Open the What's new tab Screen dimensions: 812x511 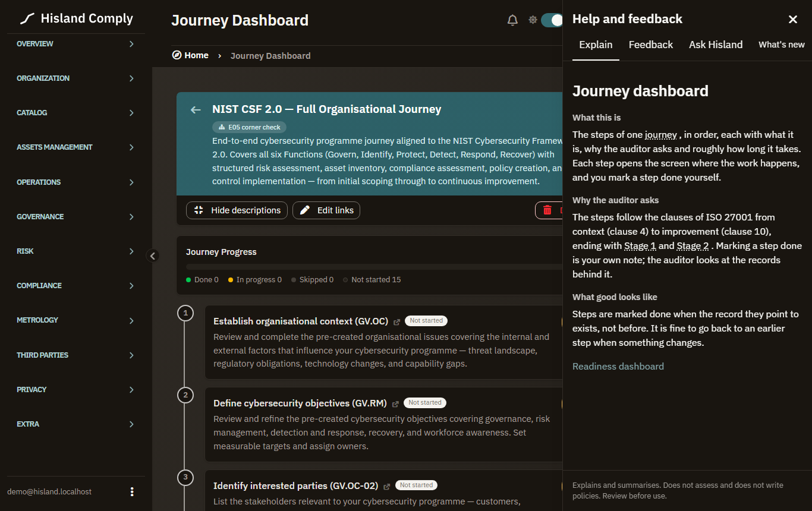point(782,45)
